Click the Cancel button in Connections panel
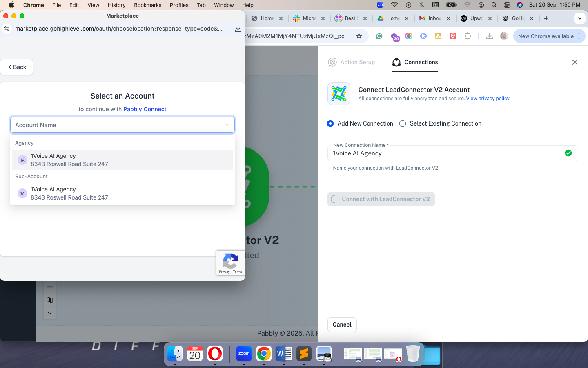Screen dimensions: 588x368 pyautogui.click(x=342, y=325)
